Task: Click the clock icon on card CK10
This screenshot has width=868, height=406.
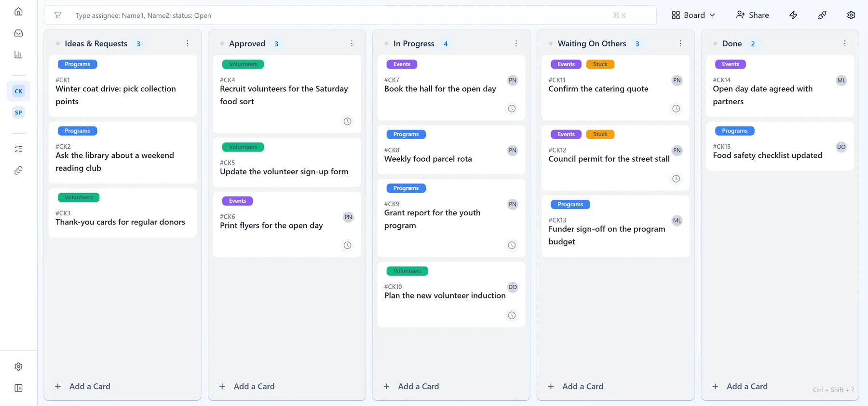Action: 512,315
